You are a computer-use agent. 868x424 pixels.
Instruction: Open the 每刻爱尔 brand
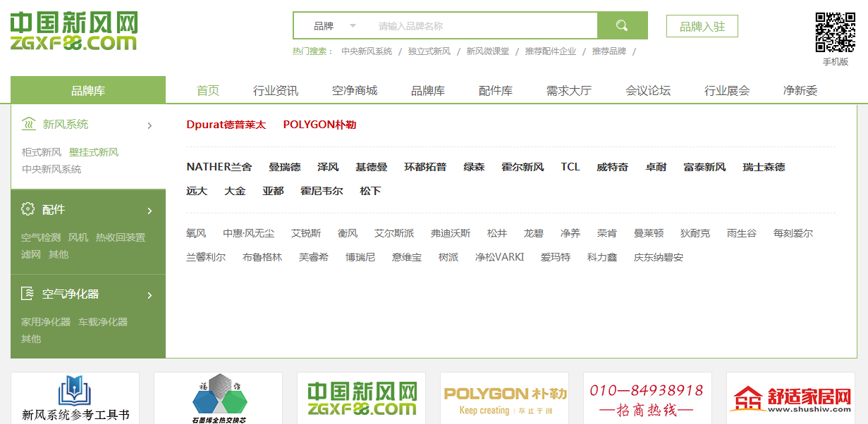tap(793, 233)
